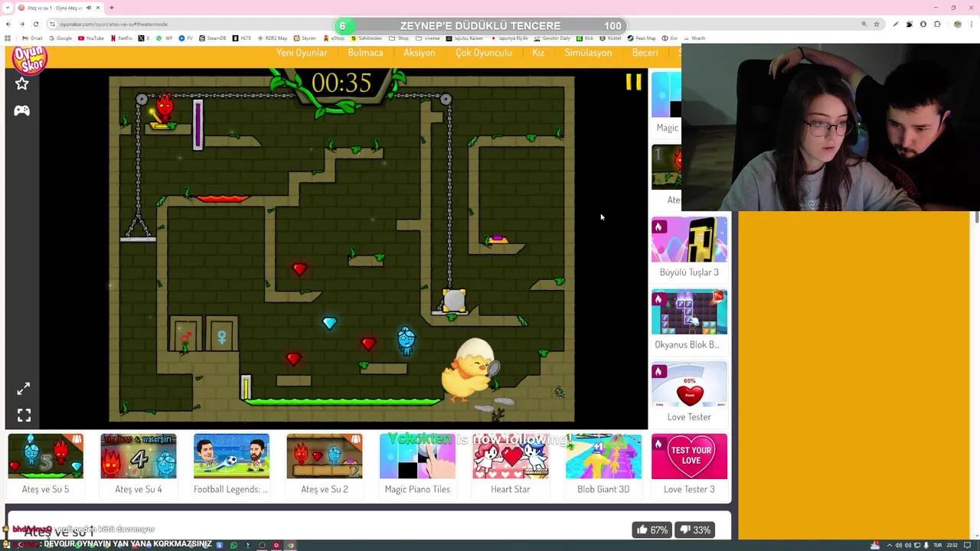This screenshot has height=551, width=980.
Task: Open the Okyanus Blok game thumbnail
Action: (x=689, y=311)
